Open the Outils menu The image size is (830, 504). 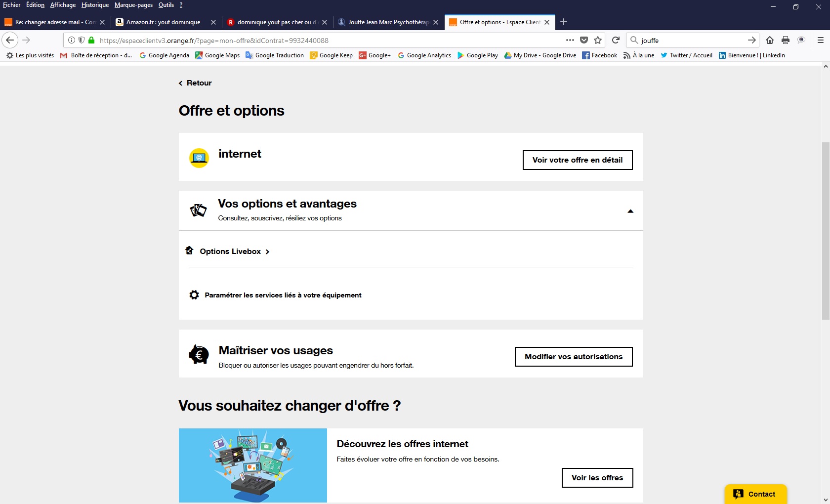166,5
